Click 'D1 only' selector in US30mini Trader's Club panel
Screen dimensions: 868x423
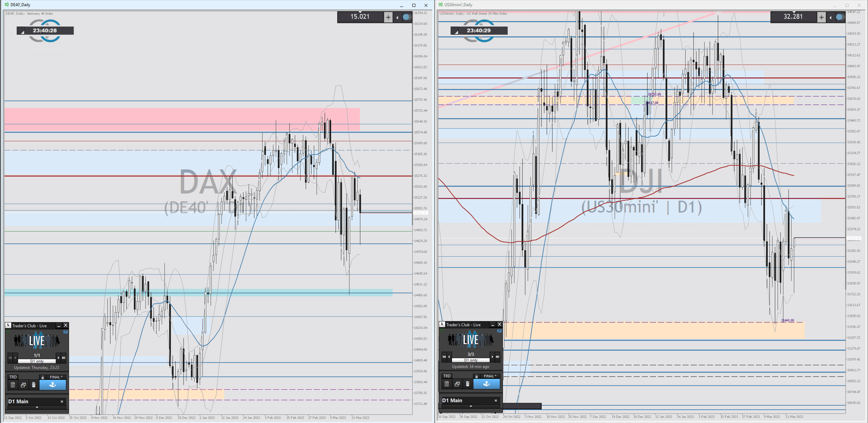click(x=471, y=360)
